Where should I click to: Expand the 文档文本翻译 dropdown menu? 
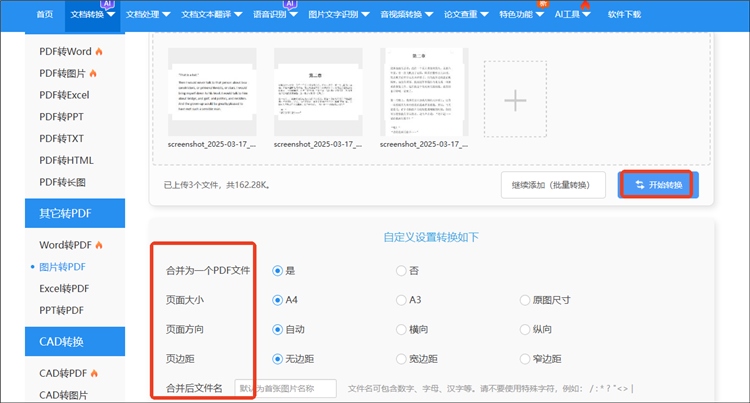point(211,14)
